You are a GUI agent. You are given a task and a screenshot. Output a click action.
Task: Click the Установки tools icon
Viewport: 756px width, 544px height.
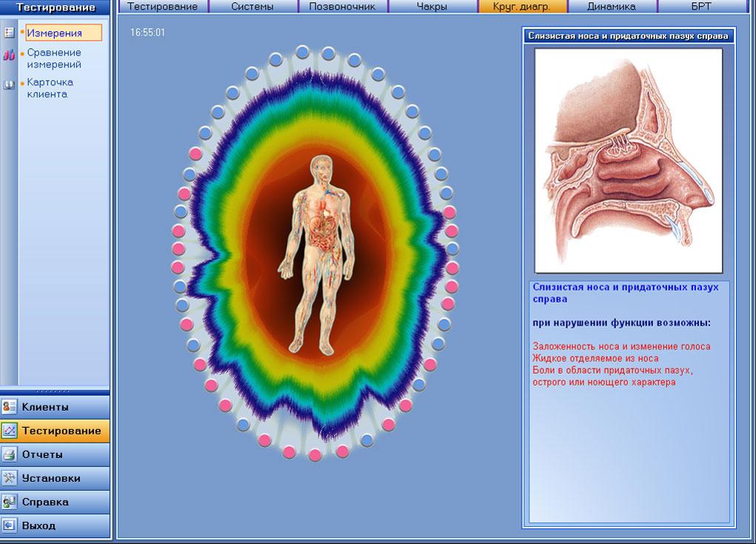tap(9, 478)
